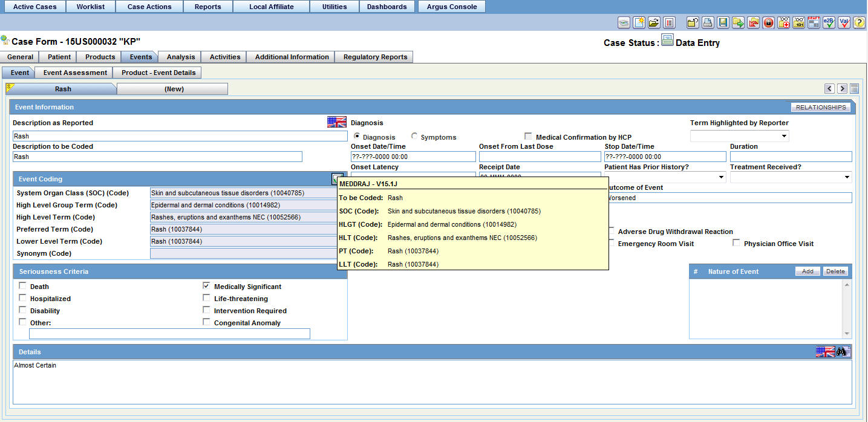
Task: Click the Nature of Event list scrollbar
Action: click(847, 309)
